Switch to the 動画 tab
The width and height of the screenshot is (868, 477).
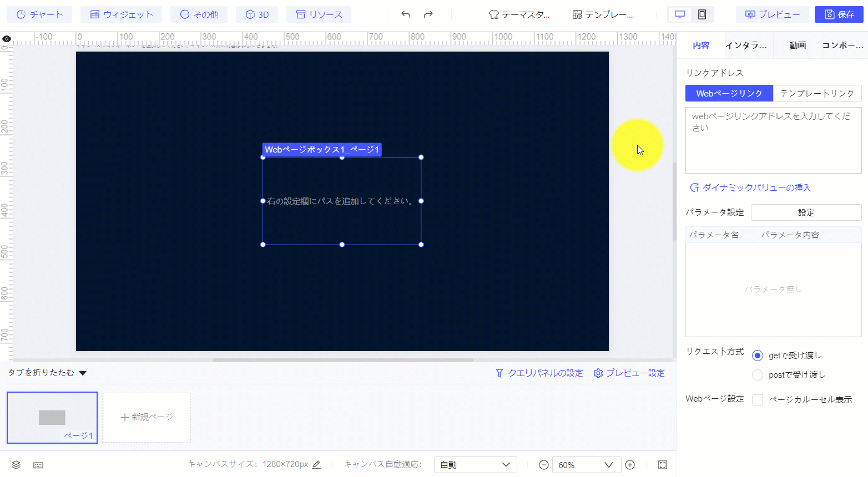(x=798, y=45)
